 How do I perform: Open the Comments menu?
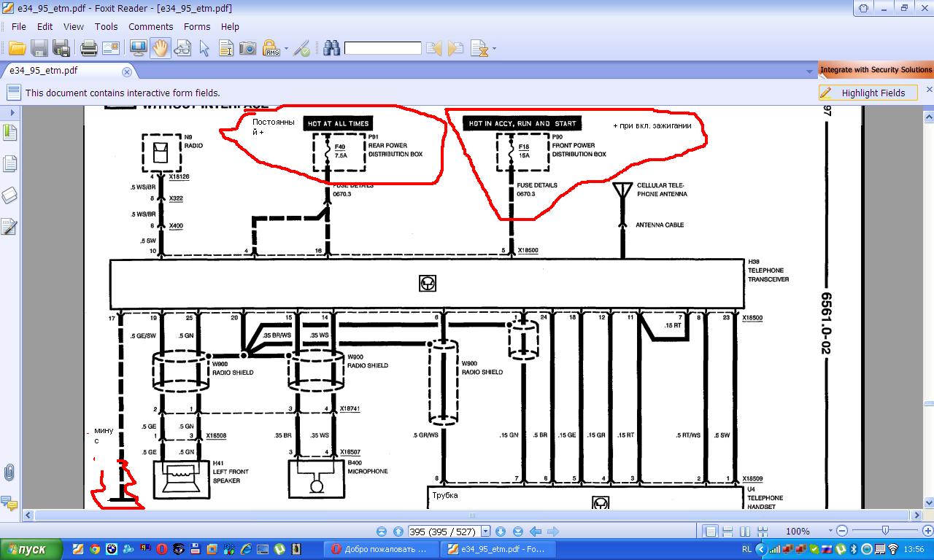[150, 26]
